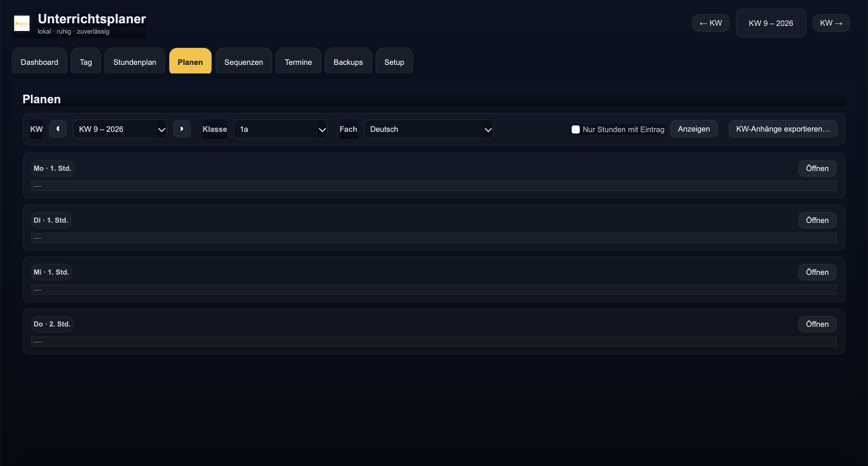Enable Nur Stunden mit Eintrag checkbox
The image size is (868, 466).
pos(575,129)
